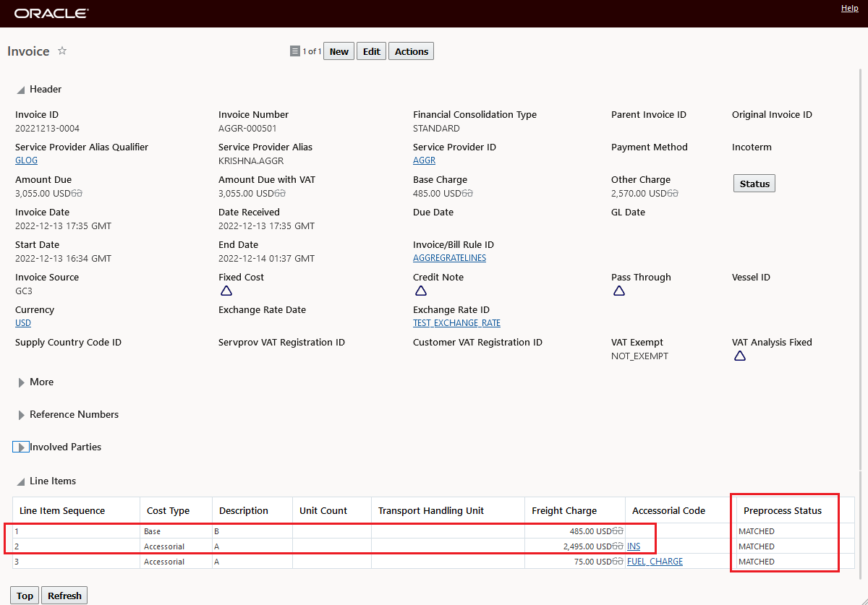Click the currency glasses icon beside Other Charge

pos(673,194)
